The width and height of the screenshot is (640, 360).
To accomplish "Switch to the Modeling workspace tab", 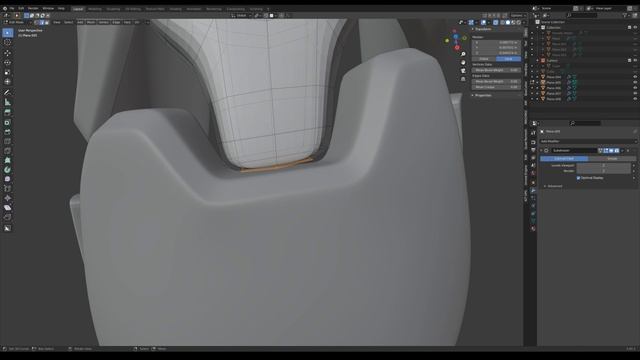I will (x=95, y=9).
